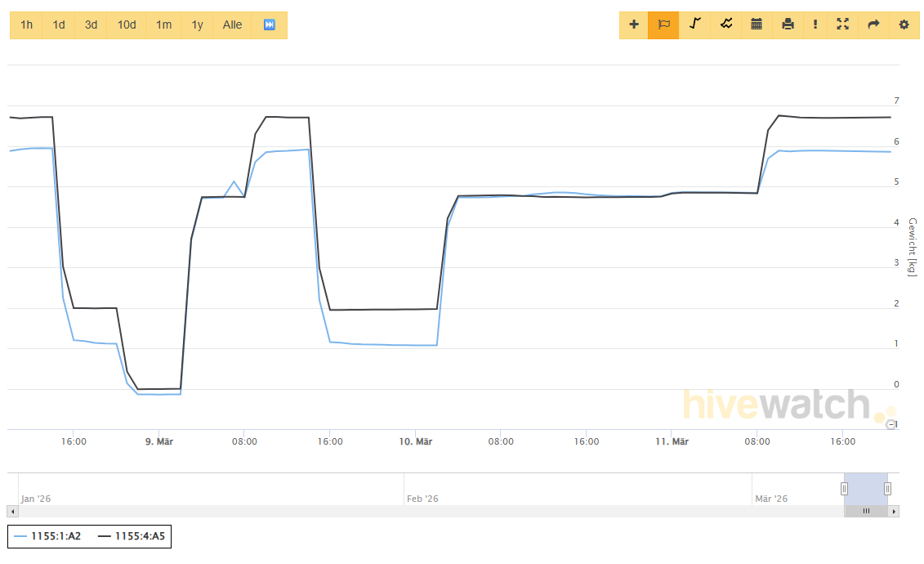The image size is (924, 564).
Task: Select the step line chart icon
Action: (695, 25)
